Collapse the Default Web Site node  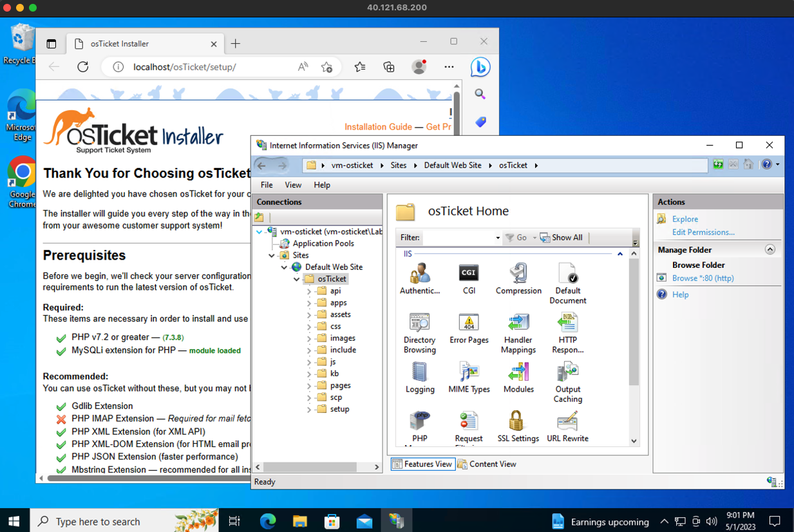coord(284,267)
